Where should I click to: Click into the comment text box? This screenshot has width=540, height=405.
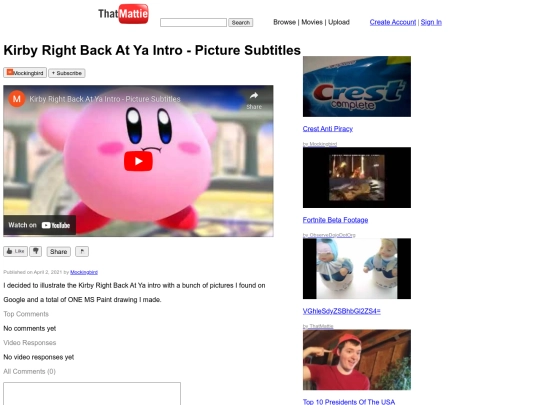92,393
